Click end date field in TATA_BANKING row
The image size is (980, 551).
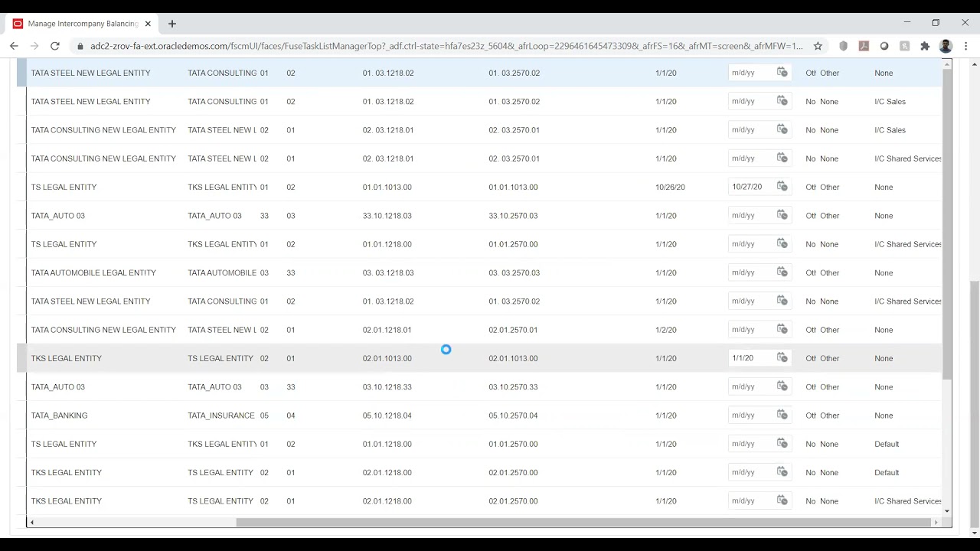click(x=751, y=415)
